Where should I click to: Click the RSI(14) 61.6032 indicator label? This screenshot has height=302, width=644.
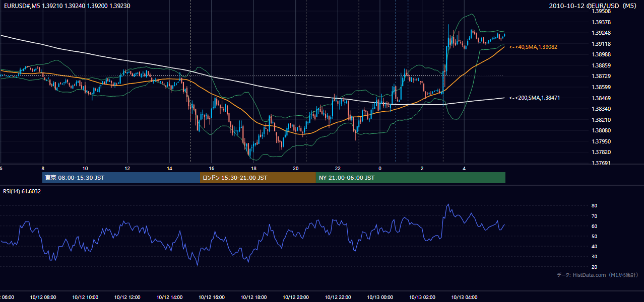[22, 191]
